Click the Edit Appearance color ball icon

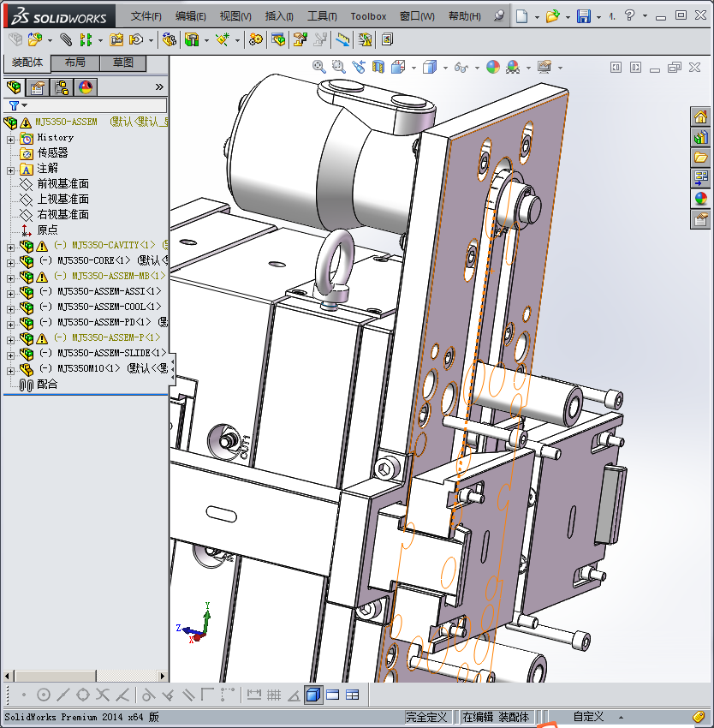click(x=493, y=68)
